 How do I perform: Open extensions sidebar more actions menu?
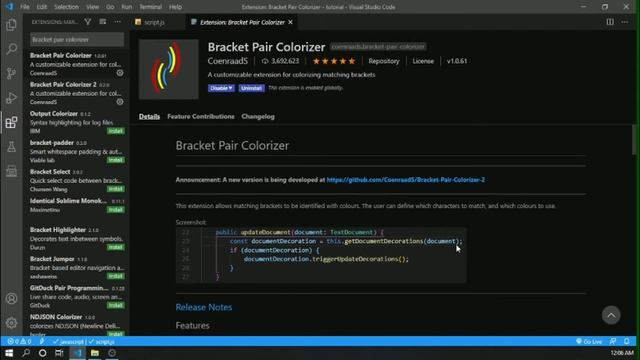coord(118,22)
